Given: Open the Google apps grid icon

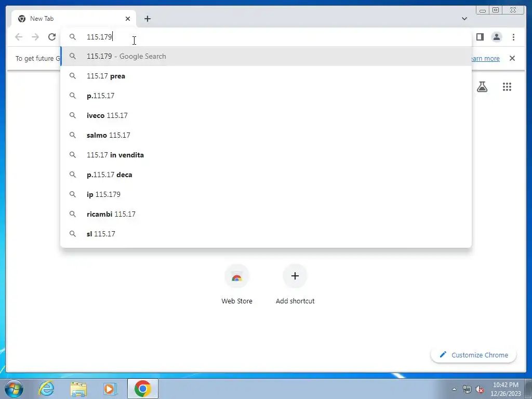Looking at the screenshot, I should coord(507,87).
